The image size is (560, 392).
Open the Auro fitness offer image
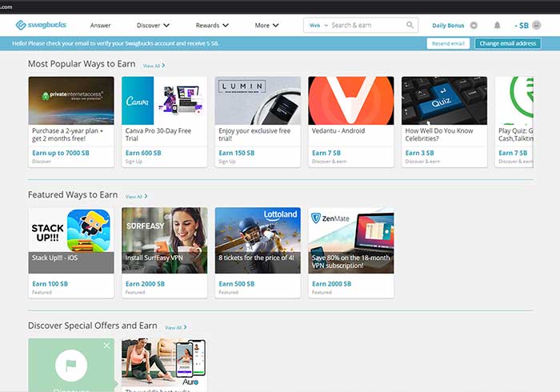click(x=164, y=362)
